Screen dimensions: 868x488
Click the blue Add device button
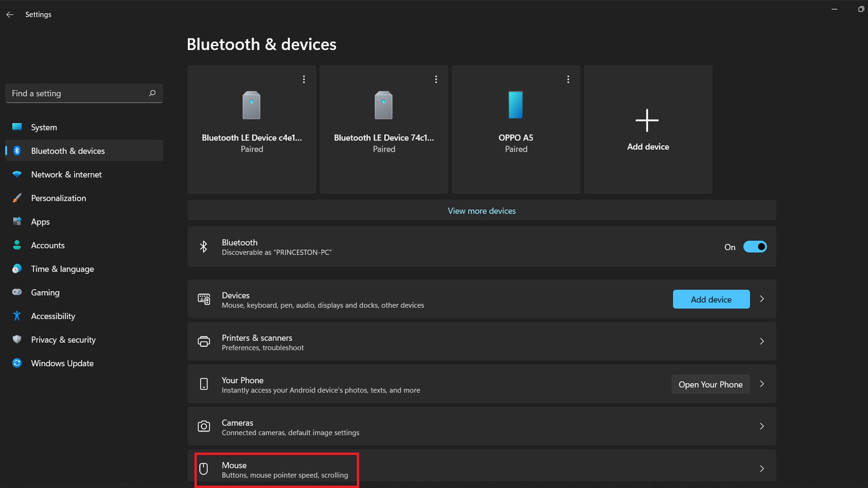tap(711, 299)
